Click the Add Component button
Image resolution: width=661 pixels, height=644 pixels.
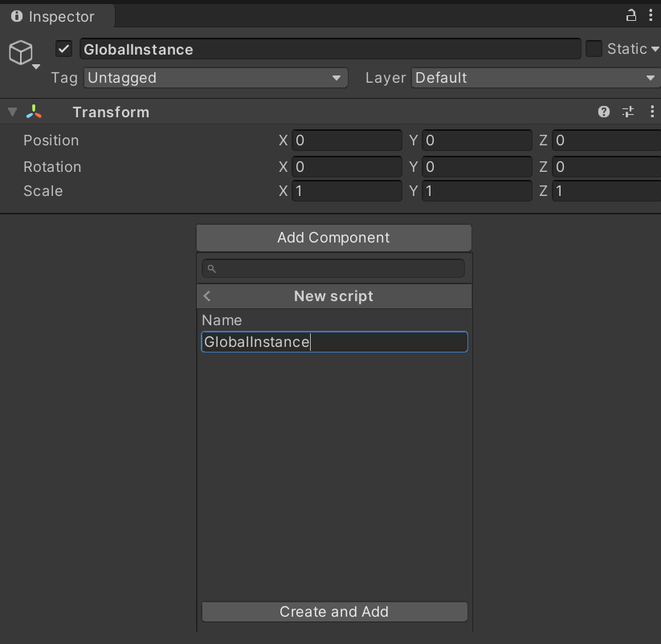pos(333,238)
